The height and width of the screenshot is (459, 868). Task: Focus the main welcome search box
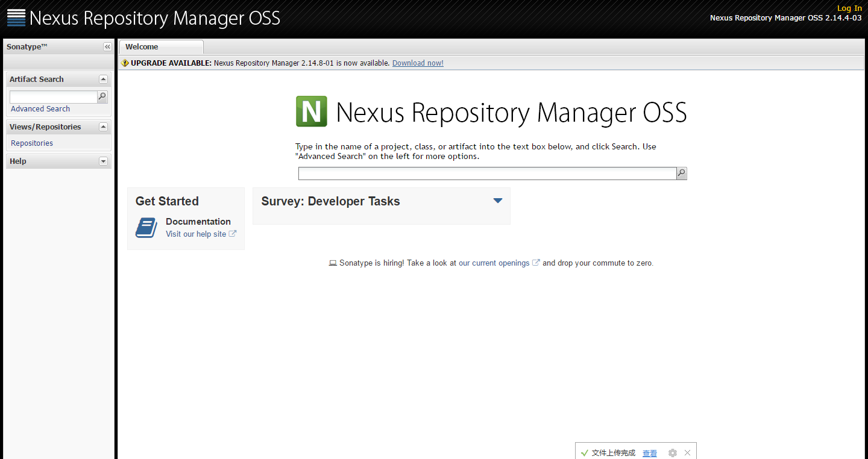[x=487, y=173]
